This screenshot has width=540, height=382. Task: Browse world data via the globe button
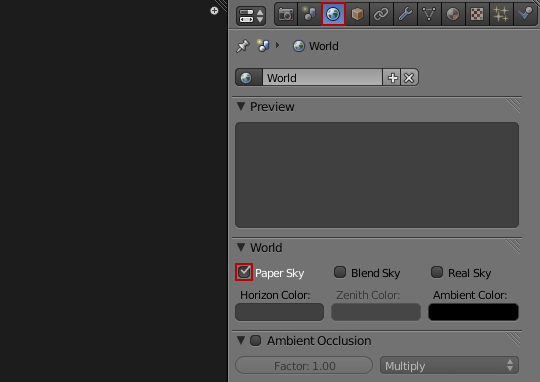249,78
